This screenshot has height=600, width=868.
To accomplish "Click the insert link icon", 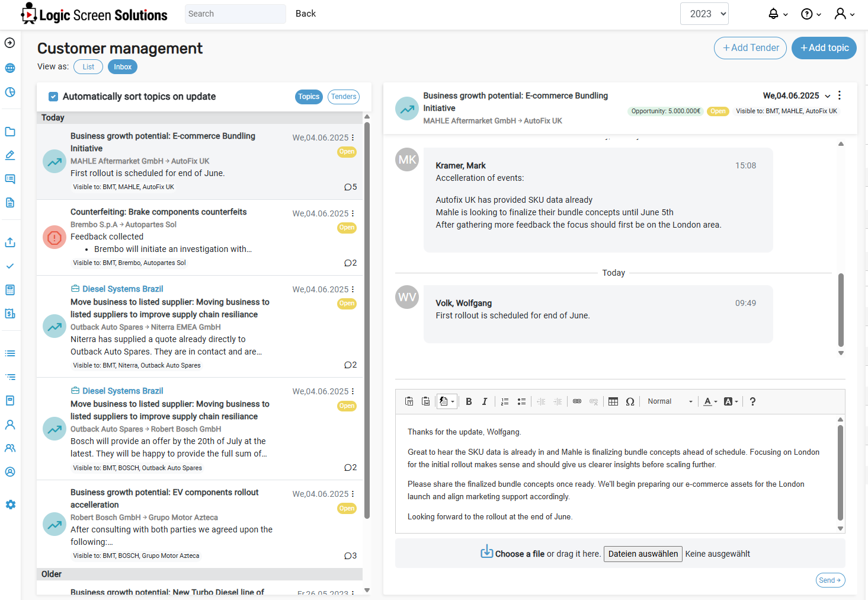I will [577, 401].
